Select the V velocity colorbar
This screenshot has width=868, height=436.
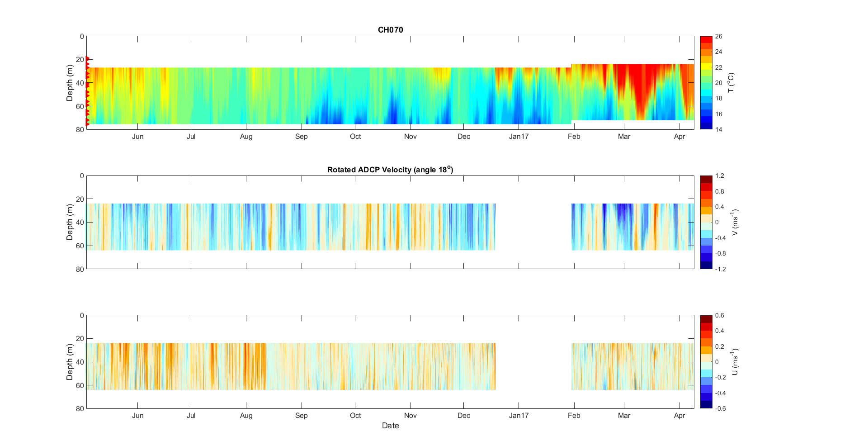pyautogui.click(x=706, y=222)
